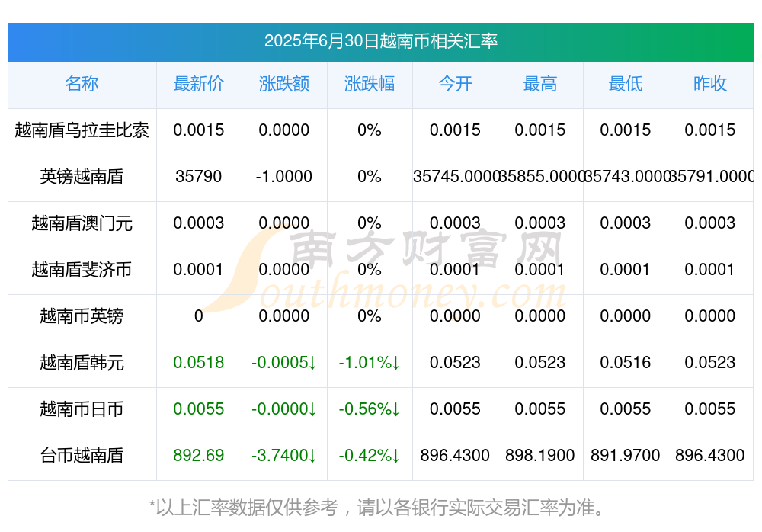Viewport: 762px width, 532px height.
Task: Click the 涨跌幅 0% for 越南盾乌拉圭比索
Action: [x=370, y=130]
